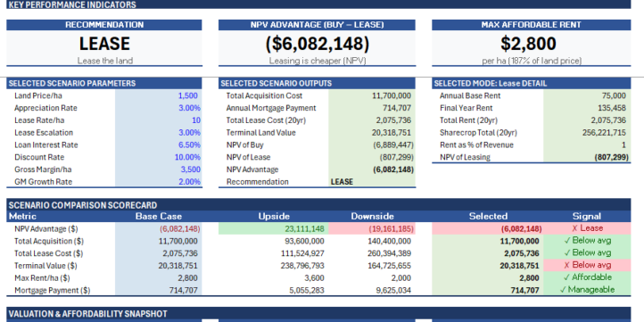The width and height of the screenshot is (644, 322).
Task: Click the Downside Mortgage Payment 9,625,034 cell
Action: point(372,291)
